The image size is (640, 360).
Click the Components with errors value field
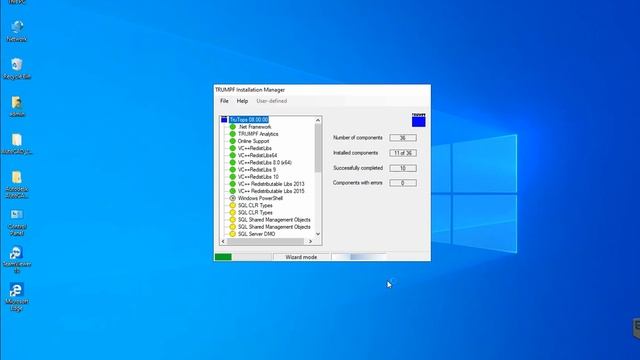coord(403,183)
